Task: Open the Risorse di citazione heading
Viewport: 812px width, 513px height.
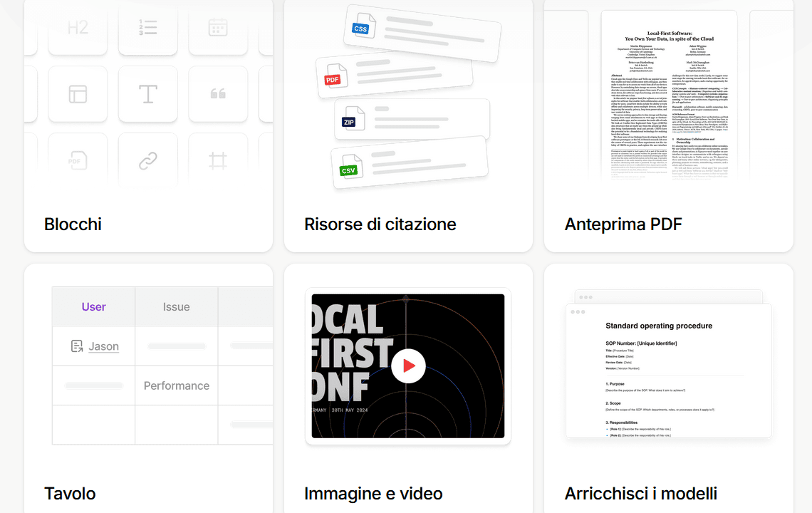Action: (x=380, y=224)
